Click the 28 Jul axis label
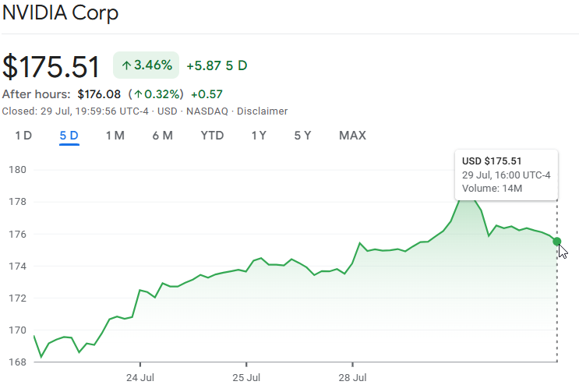This screenshot has height=392, width=579. [353, 378]
